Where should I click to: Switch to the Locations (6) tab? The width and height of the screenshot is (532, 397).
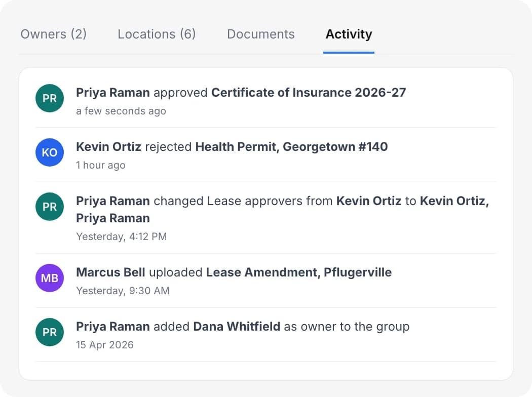pyautogui.click(x=157, y=34)
